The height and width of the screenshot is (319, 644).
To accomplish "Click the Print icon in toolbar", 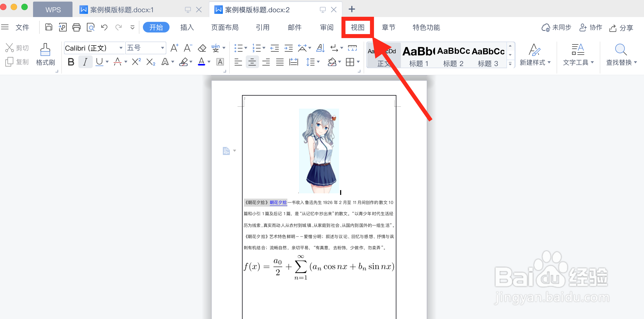I will tap(77, 27).
